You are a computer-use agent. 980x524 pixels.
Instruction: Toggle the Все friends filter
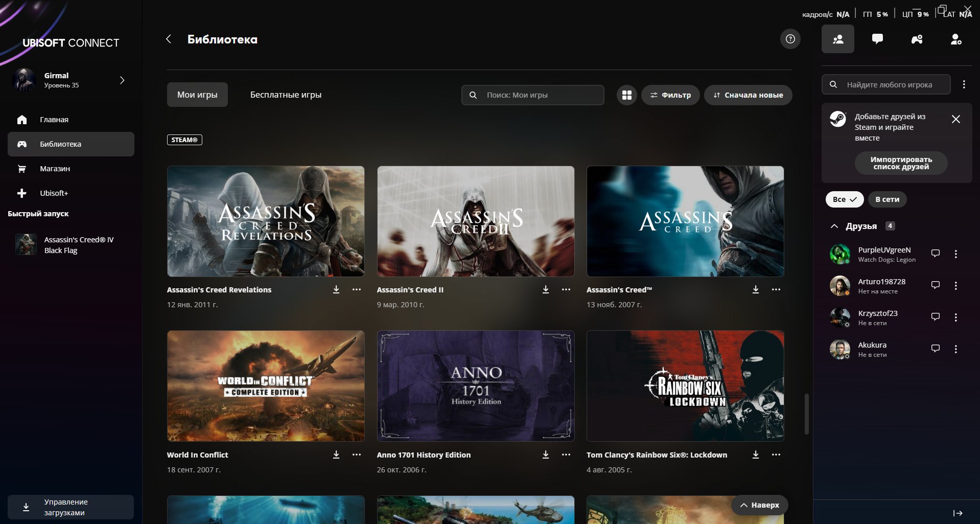[x=844, y=199]
